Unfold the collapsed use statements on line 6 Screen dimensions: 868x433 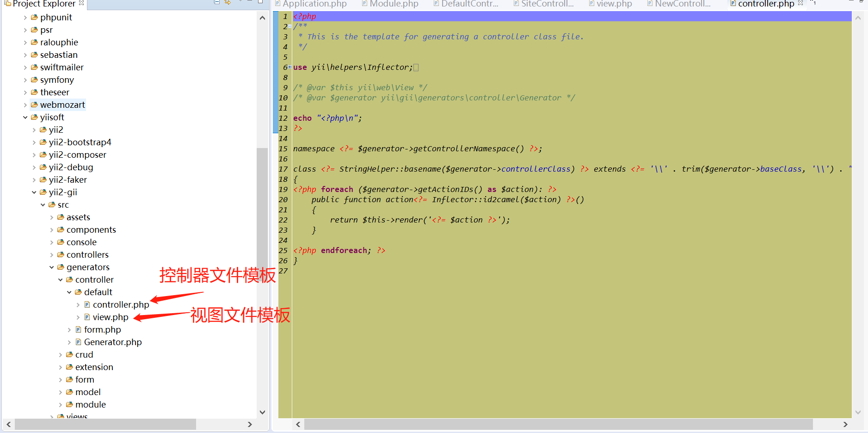point(290,68)
